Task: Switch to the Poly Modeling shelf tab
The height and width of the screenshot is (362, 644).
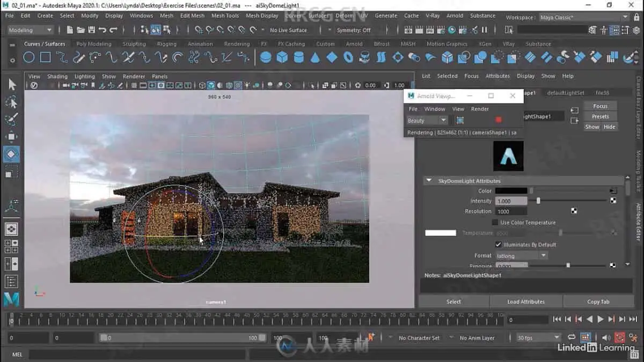Action: pos(94,44)
